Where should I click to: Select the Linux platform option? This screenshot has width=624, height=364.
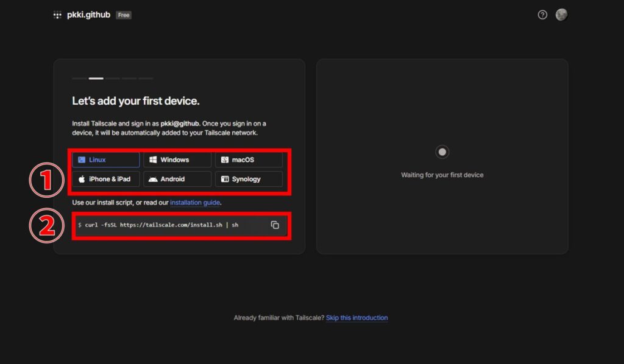106,160
